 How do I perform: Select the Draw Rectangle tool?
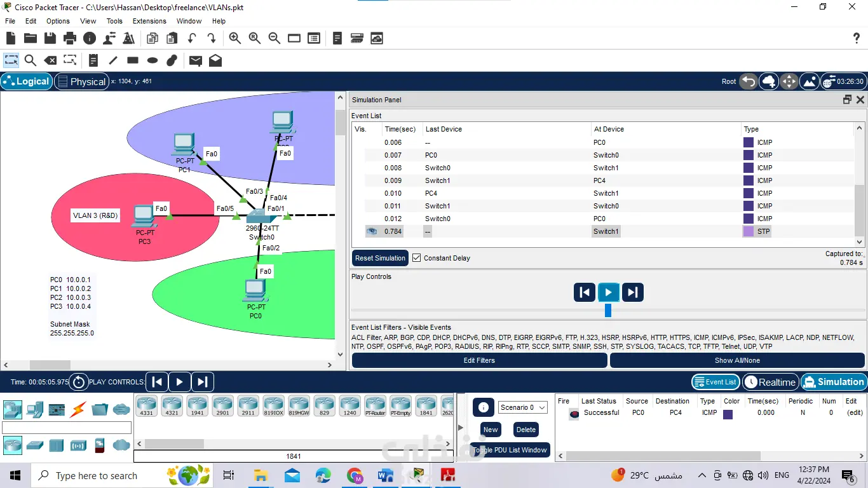tap(133, 61)
